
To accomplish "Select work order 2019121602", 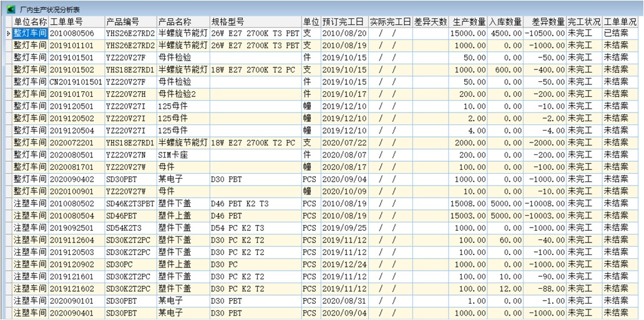I will [x=77, y=289].
